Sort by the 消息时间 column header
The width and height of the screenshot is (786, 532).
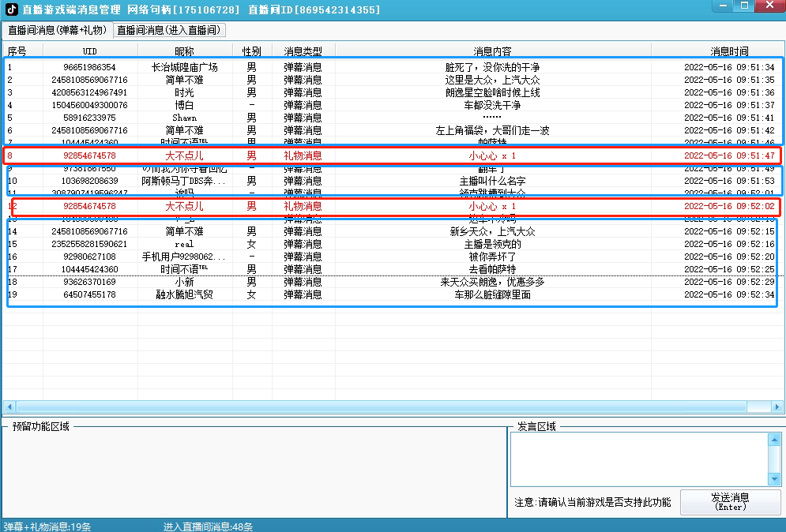pyautogui.click(x=716, y=51)
